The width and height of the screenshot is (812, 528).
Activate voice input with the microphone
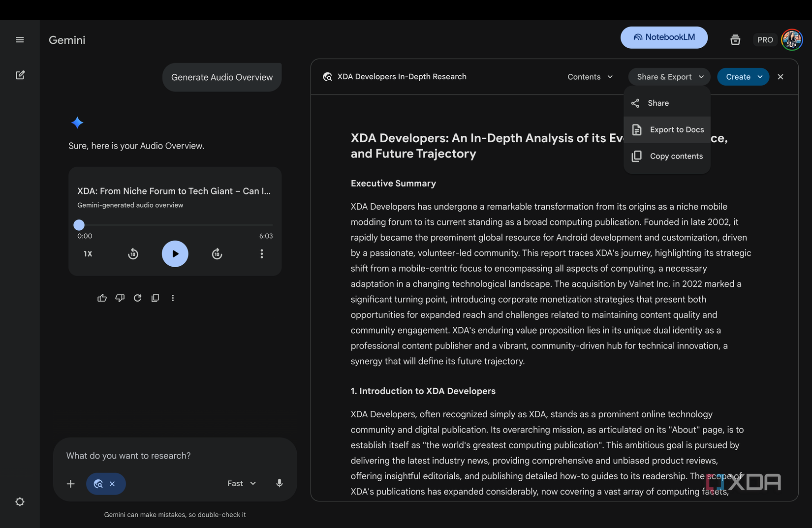[x=279, y=483]
